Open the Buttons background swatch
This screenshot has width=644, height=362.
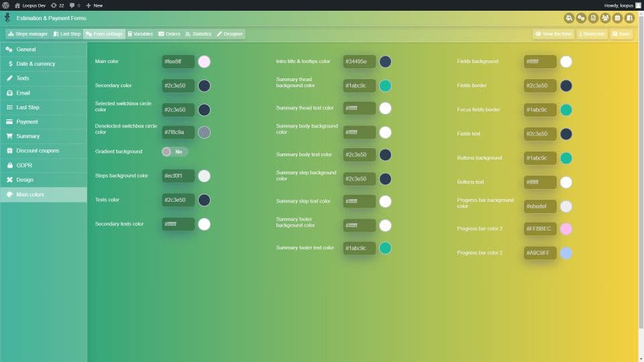tap(566, 158)
